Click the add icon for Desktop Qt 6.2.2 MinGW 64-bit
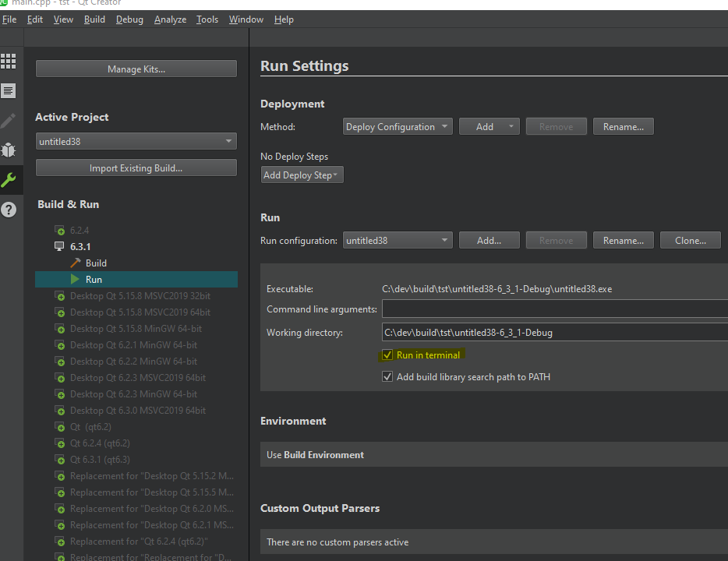The height and width of the screenshot is (561, 728). coord(59,362)
